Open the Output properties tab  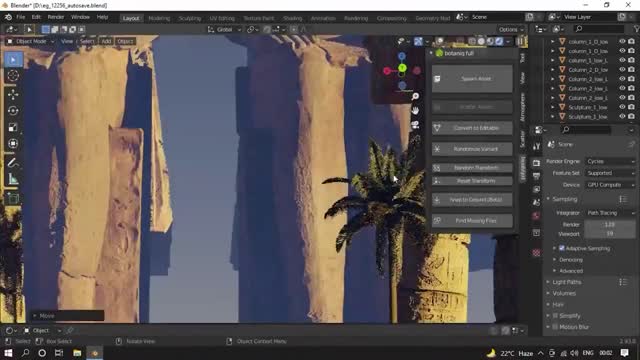[536, 176]
